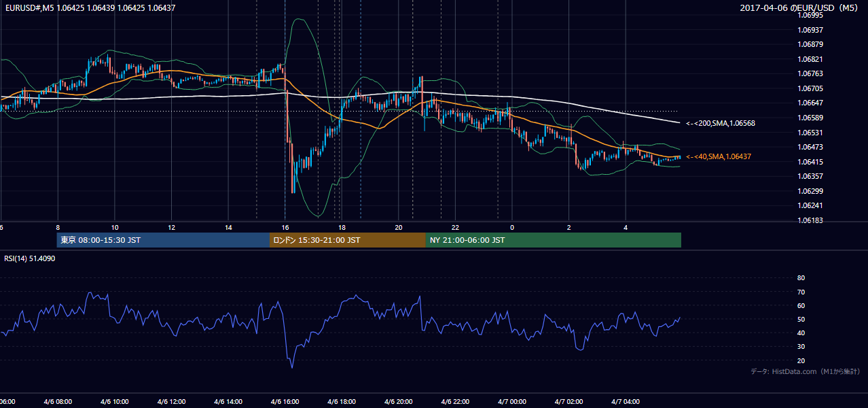
Task: Click price axis label 1.06357
Action: point(810,176)
